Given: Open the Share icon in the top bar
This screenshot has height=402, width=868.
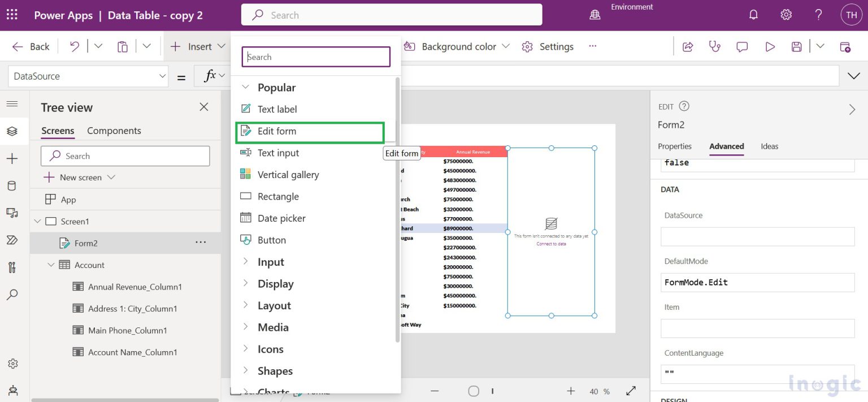Looking at the screenshot, I should [x=688, y=46].
